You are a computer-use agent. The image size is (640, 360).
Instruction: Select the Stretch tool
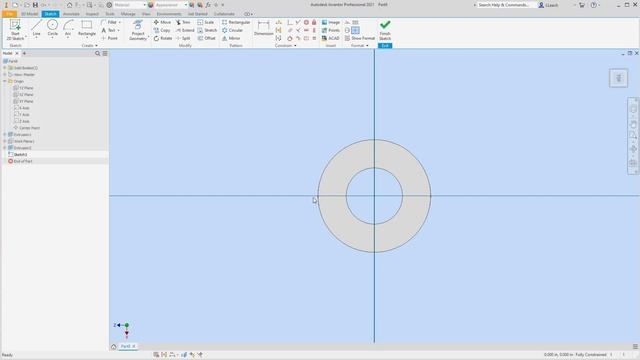pos(207,30)
